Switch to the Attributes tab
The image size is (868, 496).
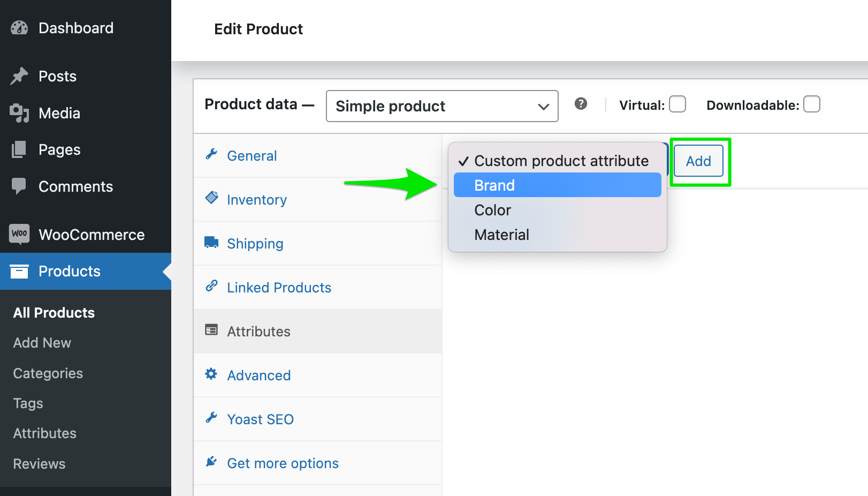(259, 330)
